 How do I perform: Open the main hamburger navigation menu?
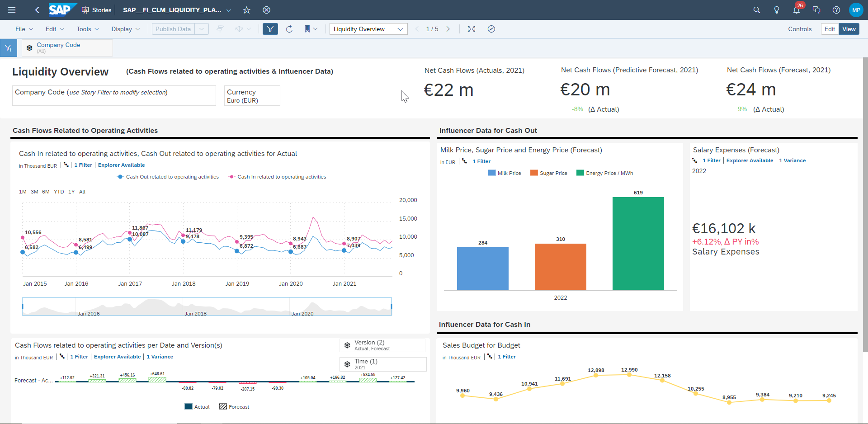click(x=12, y=10)
